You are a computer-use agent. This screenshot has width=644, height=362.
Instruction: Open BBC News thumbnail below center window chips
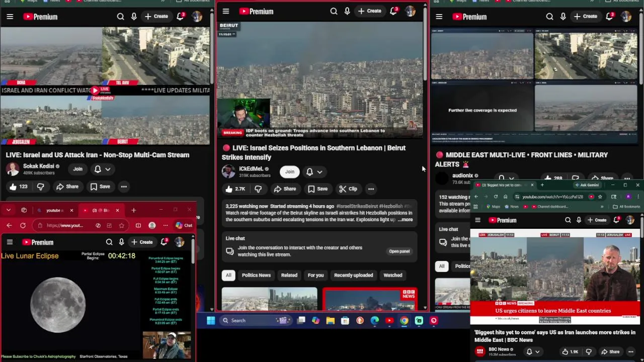[x=370, y=299]
